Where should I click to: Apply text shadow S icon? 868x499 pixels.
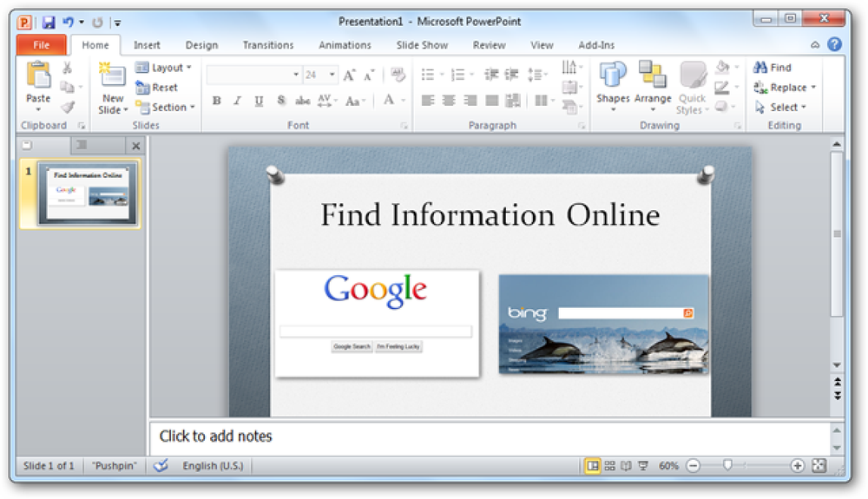[281, 101]
